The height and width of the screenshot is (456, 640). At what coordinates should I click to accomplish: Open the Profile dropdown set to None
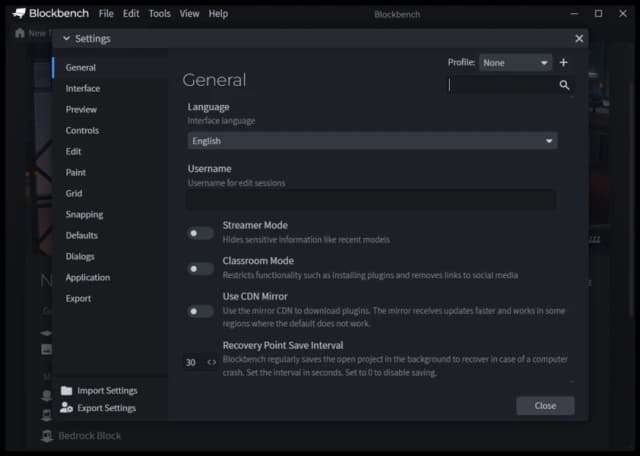coord(516,62)
